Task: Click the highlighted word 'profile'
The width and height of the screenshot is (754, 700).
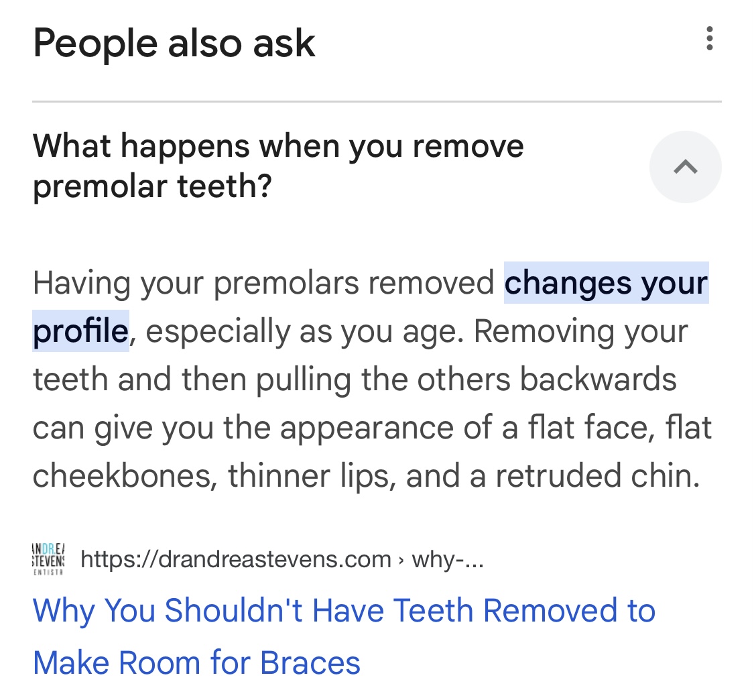Action: click(80, 331)
